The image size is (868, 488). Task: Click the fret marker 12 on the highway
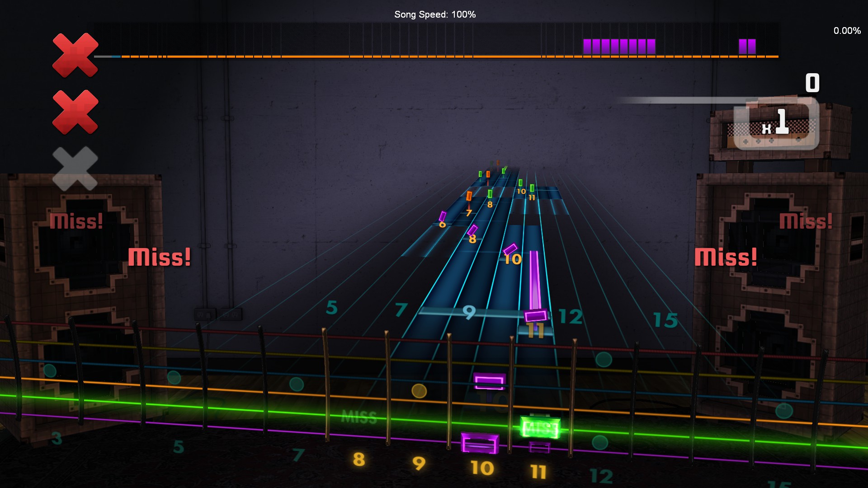point(571,316)
